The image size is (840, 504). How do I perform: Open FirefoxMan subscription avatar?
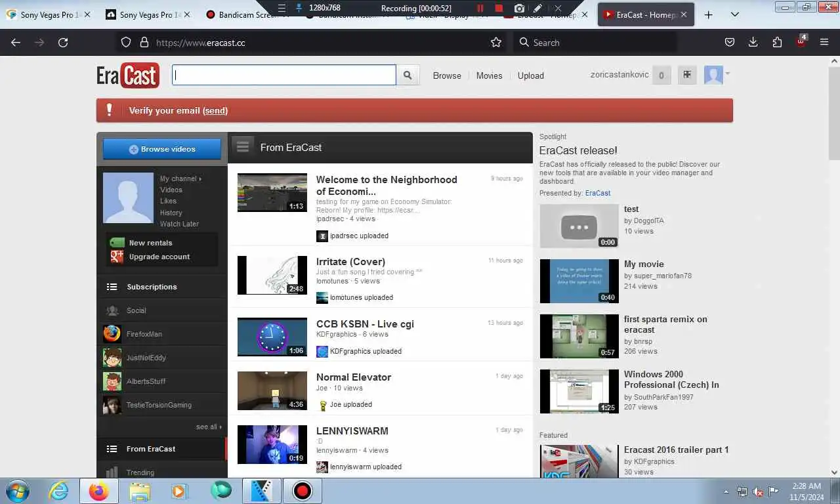pyautogui.click(x=112, y=334)
